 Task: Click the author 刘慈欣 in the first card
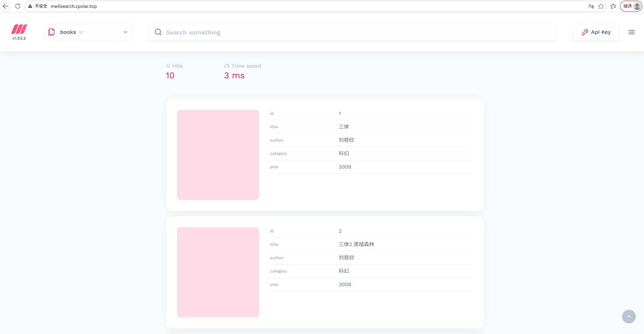(x=346, y=140)
